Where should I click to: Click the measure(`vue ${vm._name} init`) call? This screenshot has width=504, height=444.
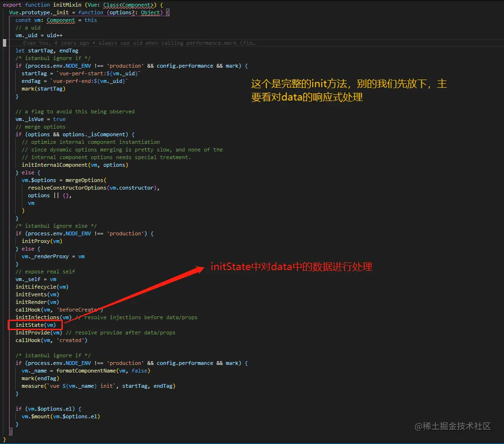point(99,386)
